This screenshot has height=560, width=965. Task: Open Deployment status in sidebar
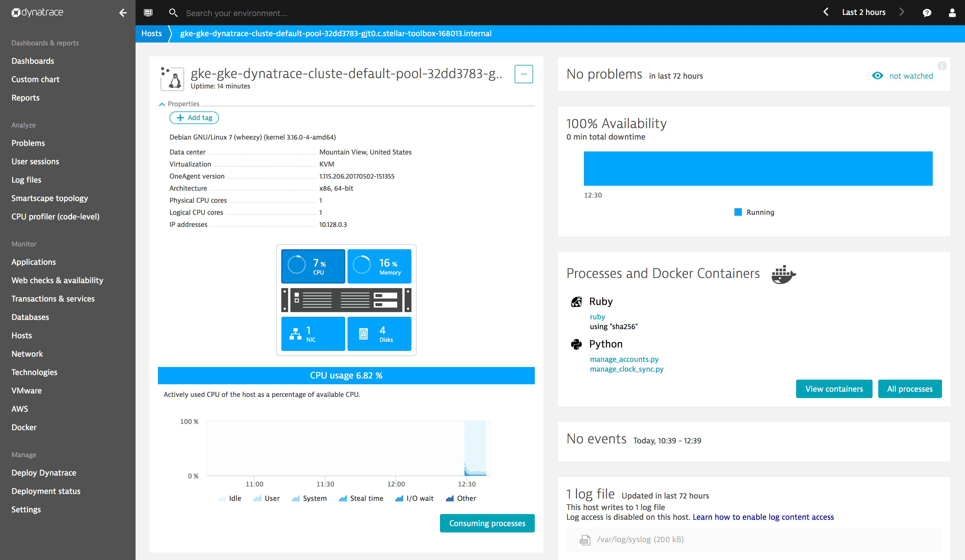[46, 491]
